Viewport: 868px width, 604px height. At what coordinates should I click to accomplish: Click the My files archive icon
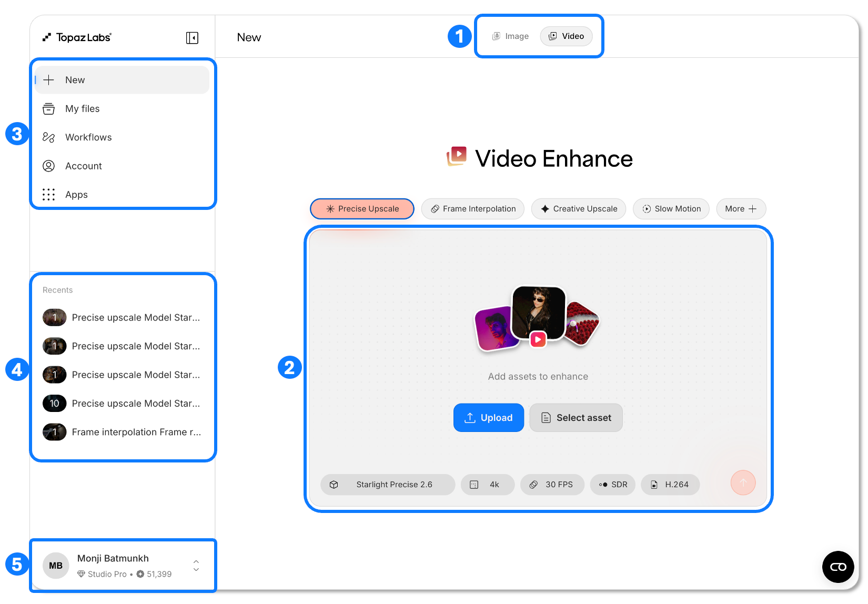48,109
